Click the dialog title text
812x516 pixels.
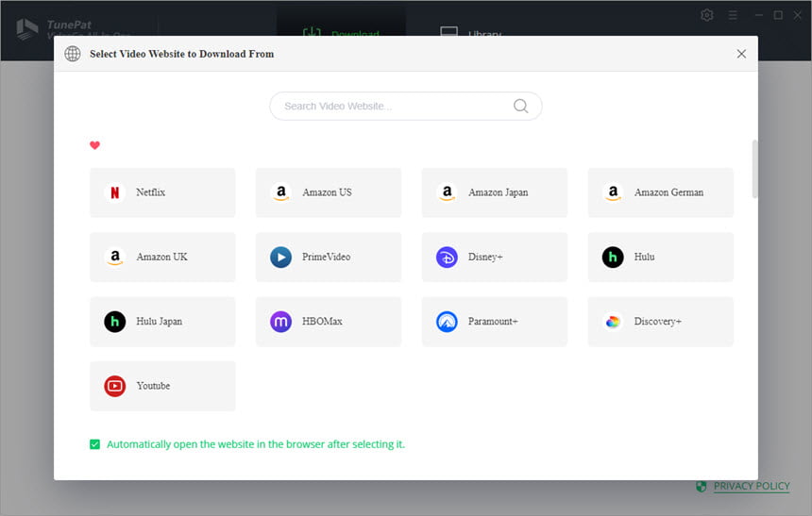182,54
